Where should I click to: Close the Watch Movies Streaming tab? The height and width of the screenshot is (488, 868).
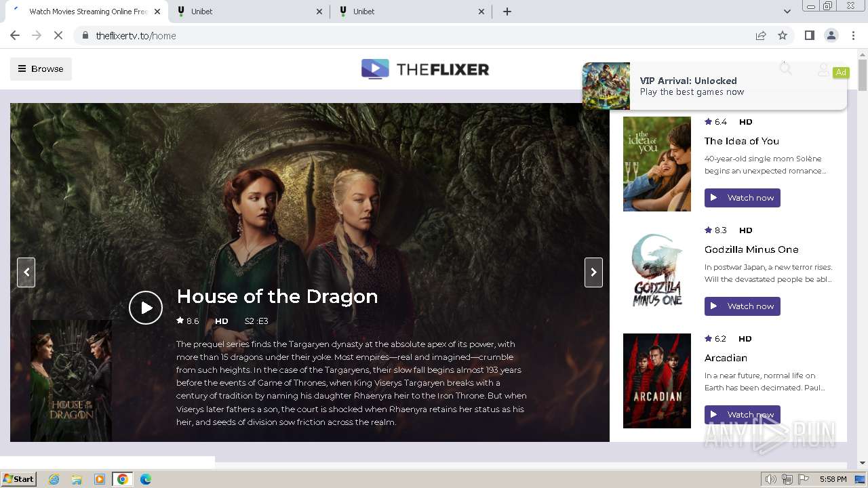tap(157, 12)
